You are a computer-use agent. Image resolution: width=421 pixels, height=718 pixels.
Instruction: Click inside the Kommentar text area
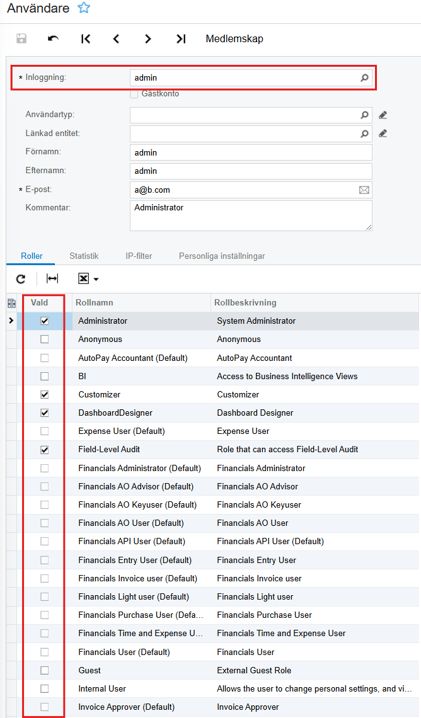point(251,215)
